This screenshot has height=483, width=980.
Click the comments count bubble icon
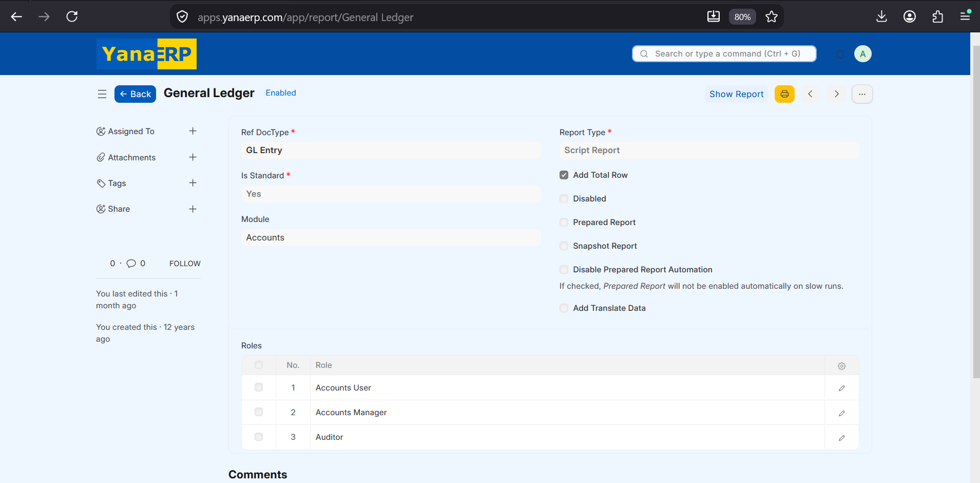tap(131, 264)
